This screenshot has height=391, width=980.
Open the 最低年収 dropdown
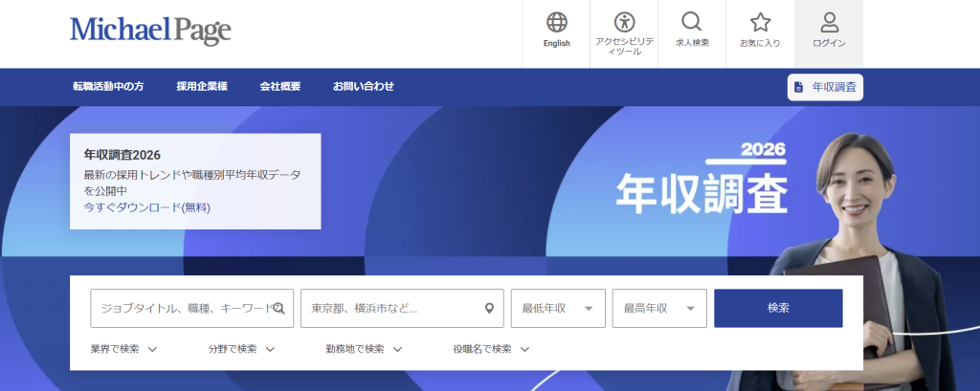click(x=557, y=309)
